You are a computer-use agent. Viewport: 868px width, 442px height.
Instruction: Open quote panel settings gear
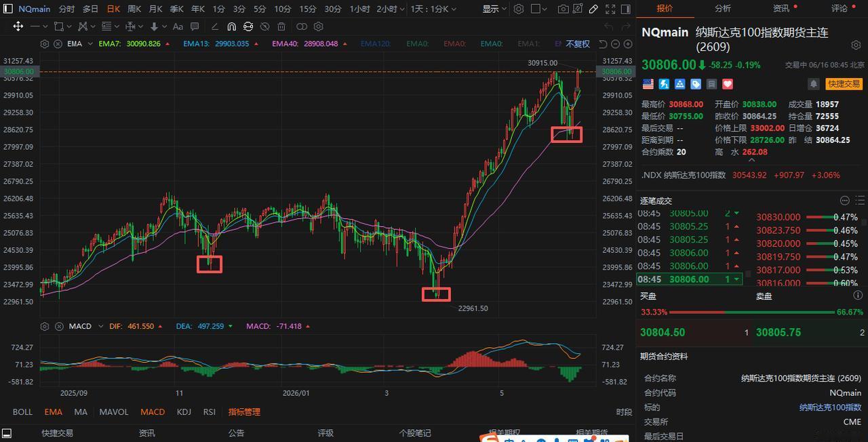(856, 45)
